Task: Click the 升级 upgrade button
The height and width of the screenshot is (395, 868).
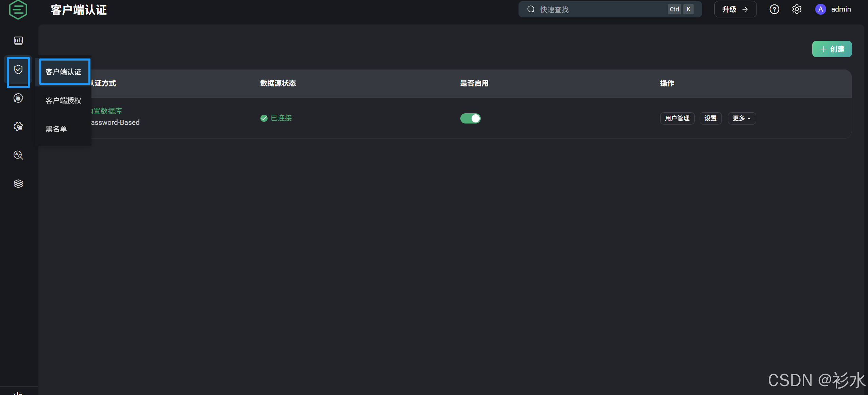Action: pyautogui.click(x=735, y=9)
